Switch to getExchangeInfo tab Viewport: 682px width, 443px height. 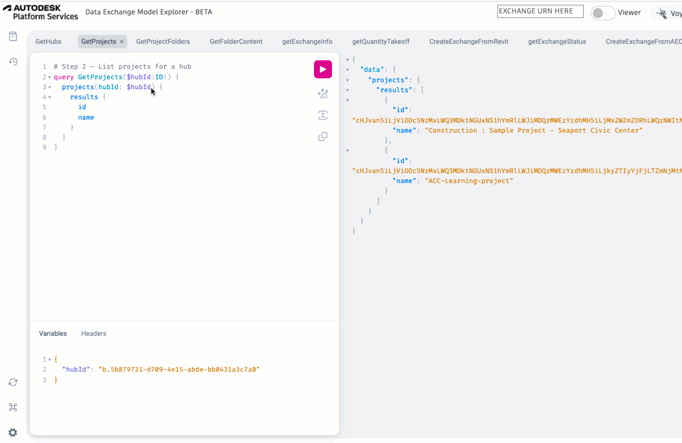point(307,42)
